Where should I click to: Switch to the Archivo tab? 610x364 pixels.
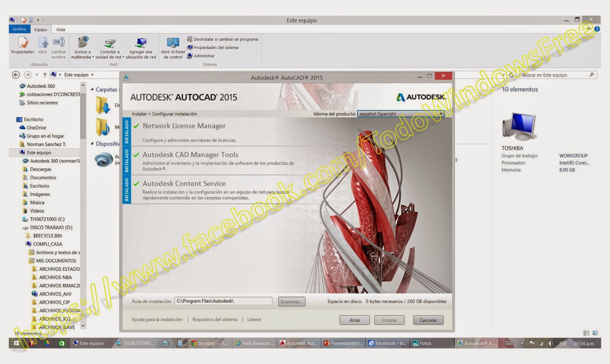pyautogui.click(x=19, y=29)
